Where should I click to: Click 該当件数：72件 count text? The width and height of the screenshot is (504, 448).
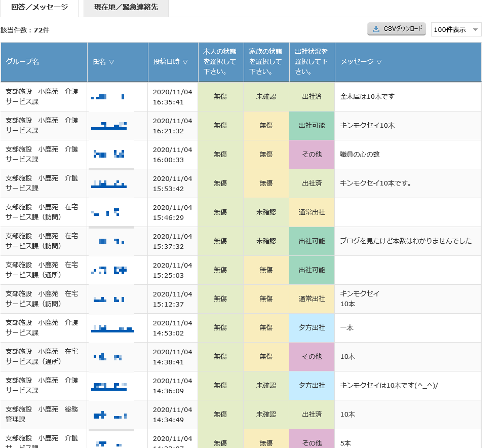25,30
